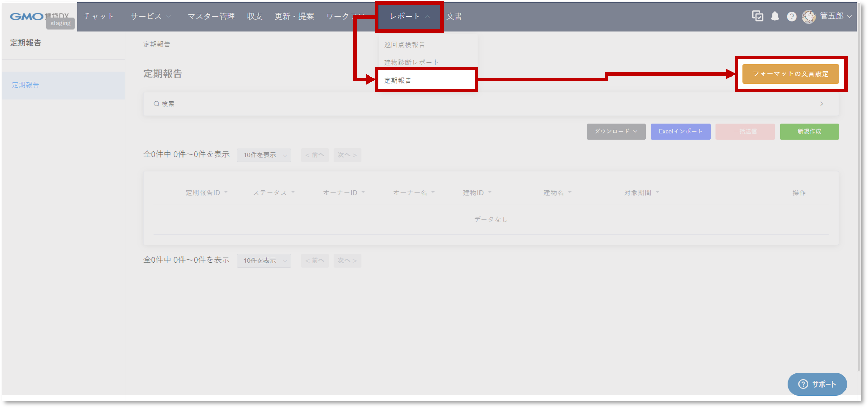This screenshot has width=868, height=408.
Task: Open the account menu chevron next to 管五郎
Action: click(850, 16)
